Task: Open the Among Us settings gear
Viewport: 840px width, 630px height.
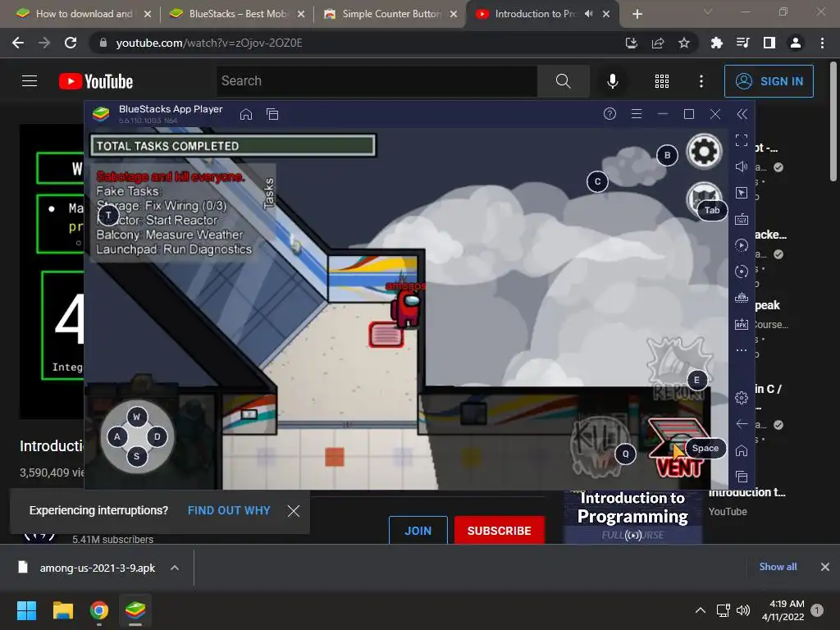Action: 704,152
